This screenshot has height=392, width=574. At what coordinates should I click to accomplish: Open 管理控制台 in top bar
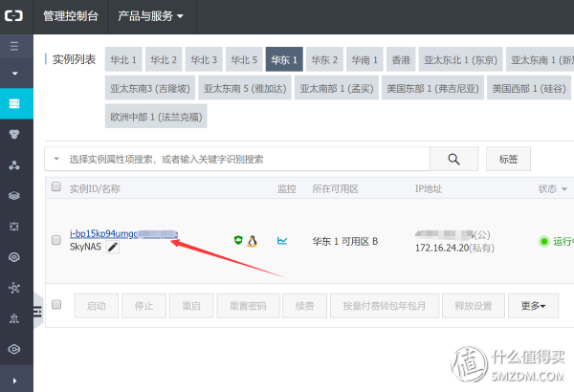pyautogui.click(x=71, y=16)
